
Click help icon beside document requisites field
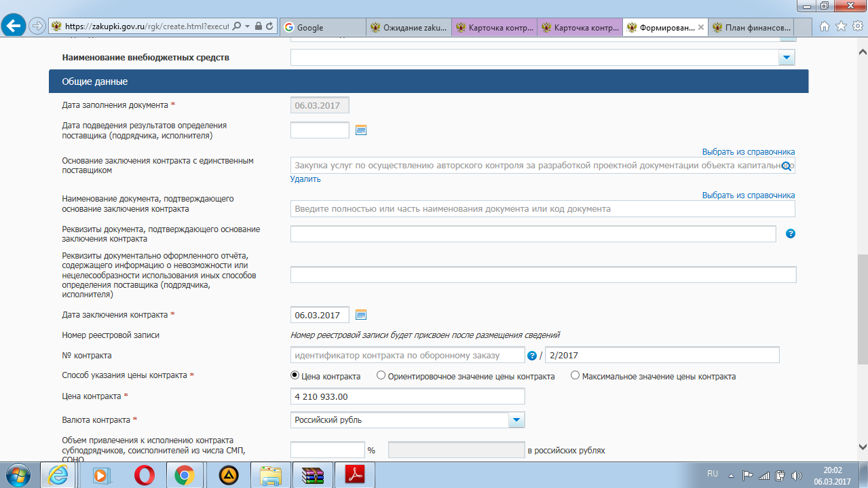790,233
